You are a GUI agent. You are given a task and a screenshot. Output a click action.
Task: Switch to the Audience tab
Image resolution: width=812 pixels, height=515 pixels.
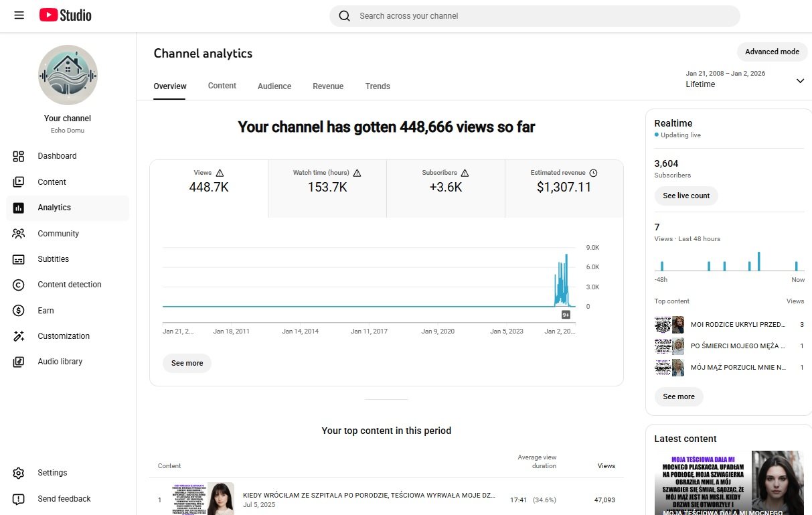[274, 86]
